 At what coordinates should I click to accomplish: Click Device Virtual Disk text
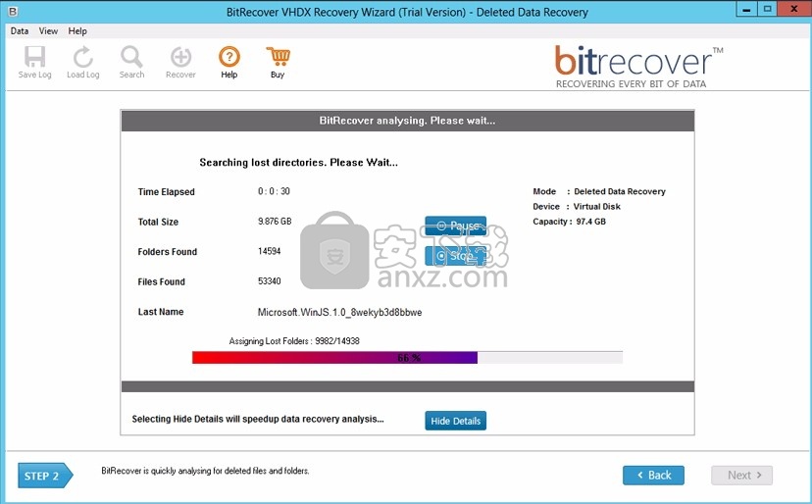577,206
